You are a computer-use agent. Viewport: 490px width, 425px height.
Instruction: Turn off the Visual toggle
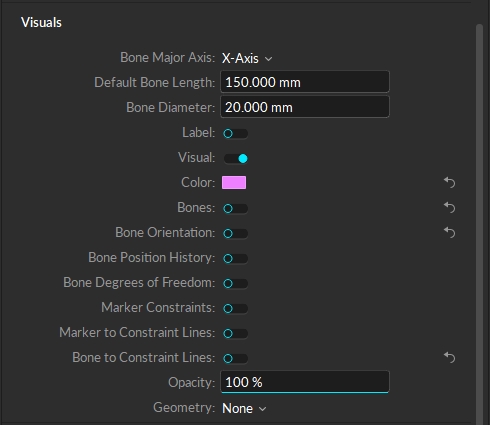click(x=235, y=158)
